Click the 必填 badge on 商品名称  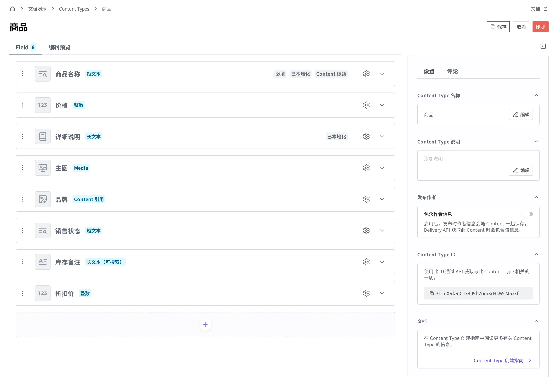280,74
